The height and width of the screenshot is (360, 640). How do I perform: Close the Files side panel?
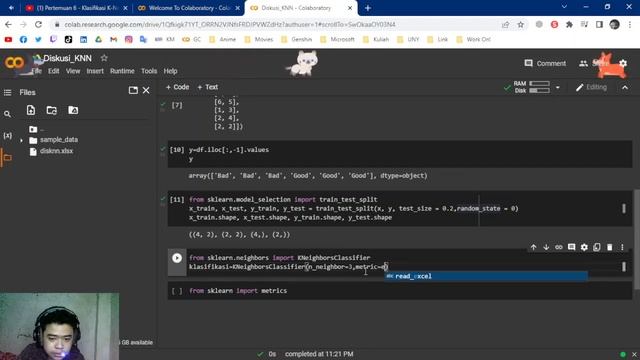click(x=146, y=90)
